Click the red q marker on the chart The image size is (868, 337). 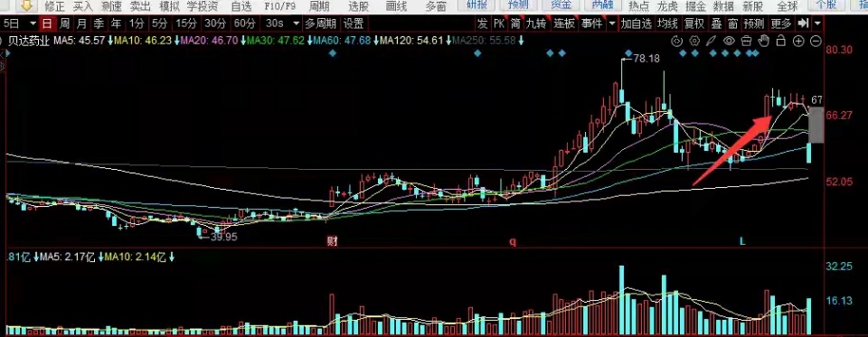(513, 242)
